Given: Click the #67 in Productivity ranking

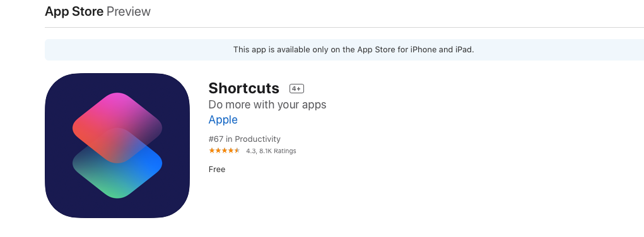Looking at the screenshot, I should [x=244, y=139].
